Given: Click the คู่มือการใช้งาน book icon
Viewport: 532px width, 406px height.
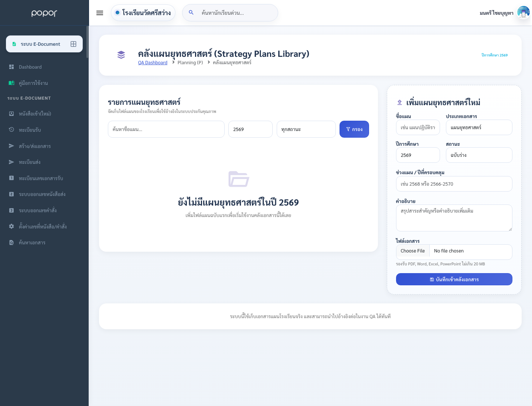Looking at the screenshot, I should 11,83.
